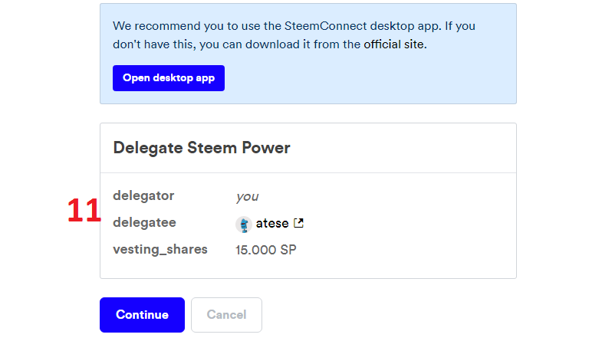Screen dimensions: 602x364
Task: Click the italic "you" delegator value
Action: [x=247, y=196]
